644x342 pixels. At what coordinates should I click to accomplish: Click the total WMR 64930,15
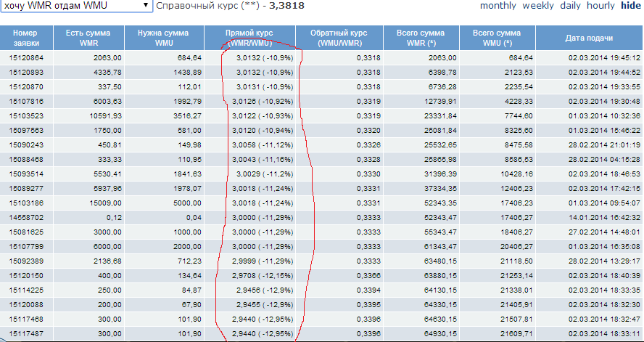[440, 333]
